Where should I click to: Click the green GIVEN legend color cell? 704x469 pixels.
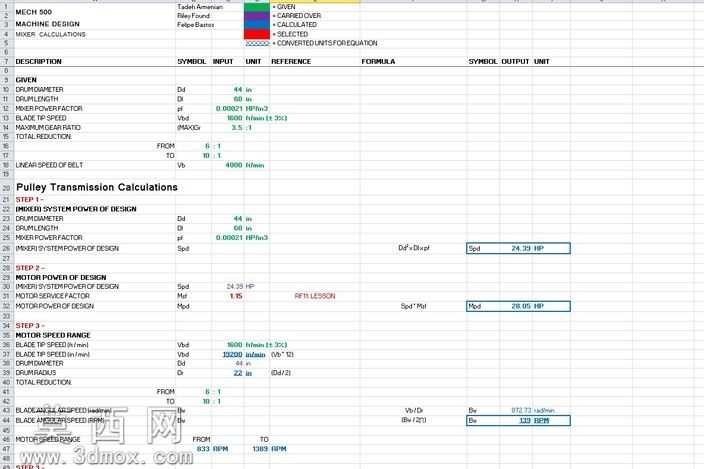(257, 7)
